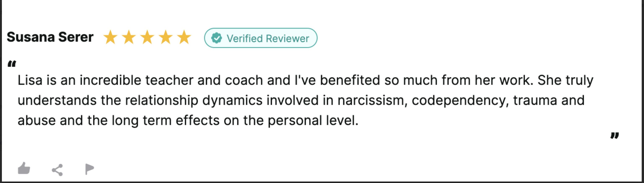Click the word "Lisa" in the review
This screenshot has width=644, height=183.
pos(30,80)
